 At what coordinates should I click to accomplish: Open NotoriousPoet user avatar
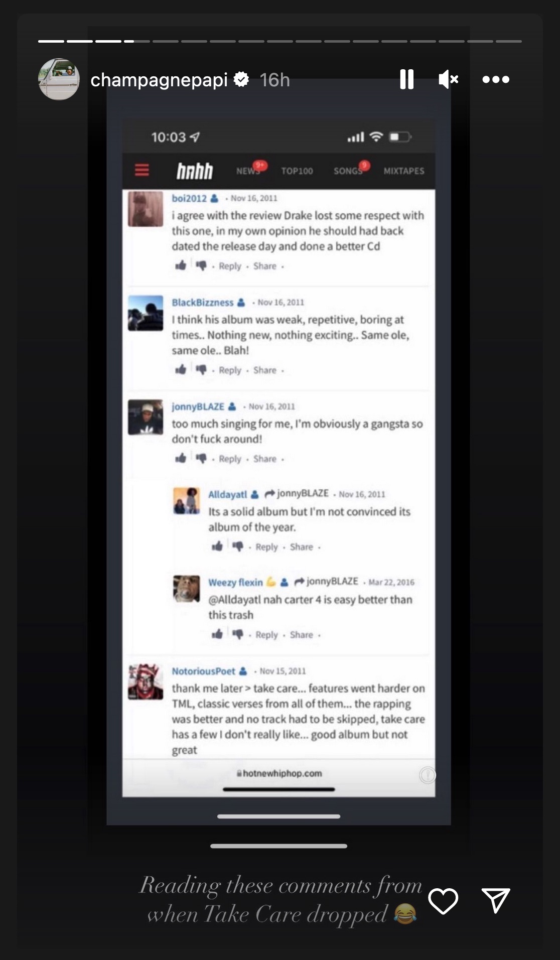pyautogui.click(x=146, y=682)
